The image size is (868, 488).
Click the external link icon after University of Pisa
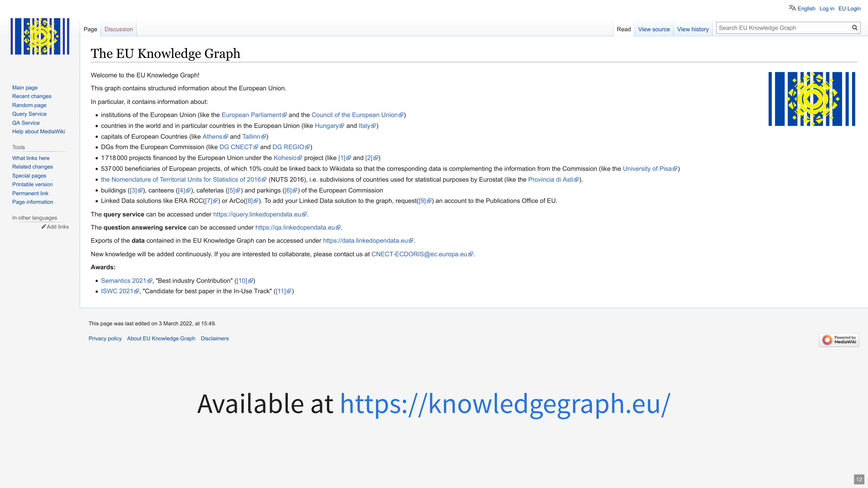(675, 168)
